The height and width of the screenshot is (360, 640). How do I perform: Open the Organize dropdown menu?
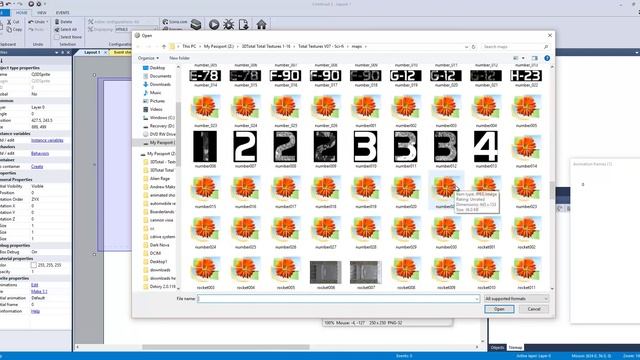tap(148, 58)
